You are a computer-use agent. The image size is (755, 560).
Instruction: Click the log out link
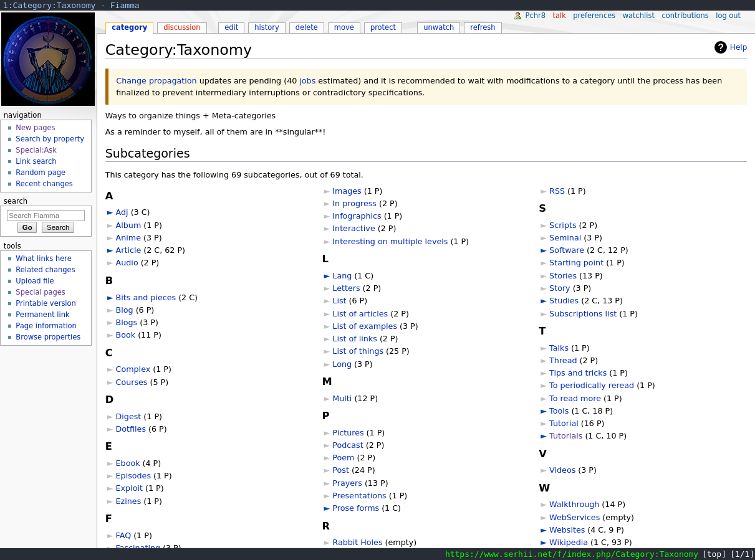point(728,16)
